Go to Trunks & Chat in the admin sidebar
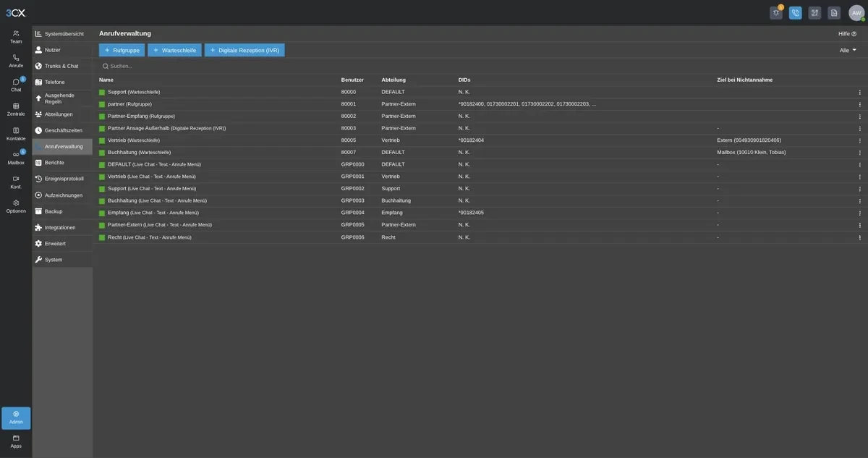 point(62,66)
